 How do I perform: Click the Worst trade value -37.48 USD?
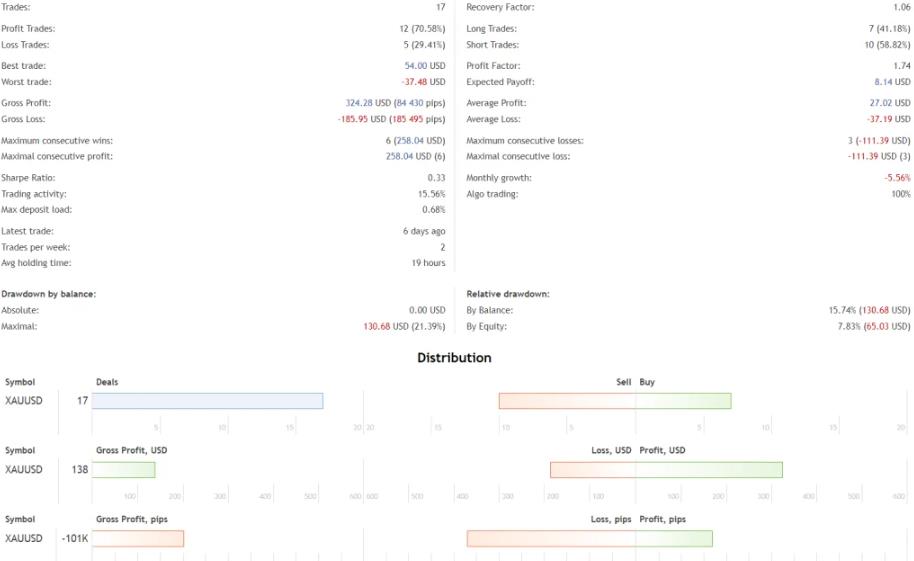(x=423, y=82)
